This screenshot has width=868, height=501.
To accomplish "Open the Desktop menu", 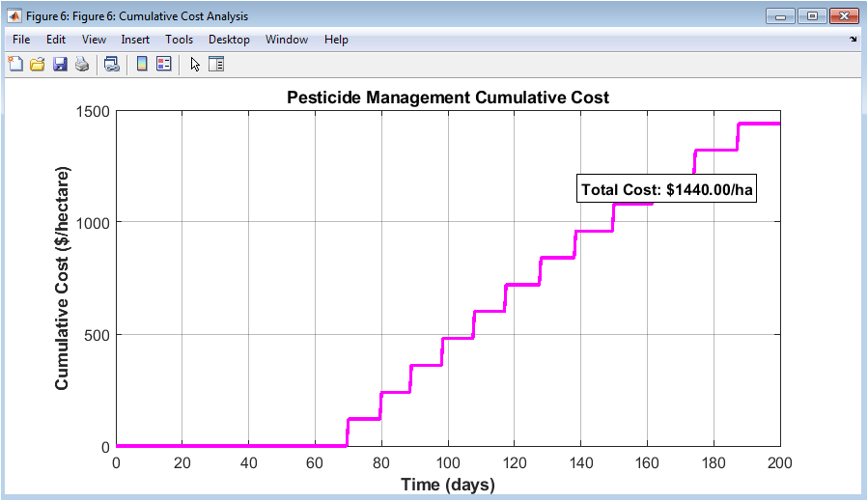I will (x=229, y=40).
